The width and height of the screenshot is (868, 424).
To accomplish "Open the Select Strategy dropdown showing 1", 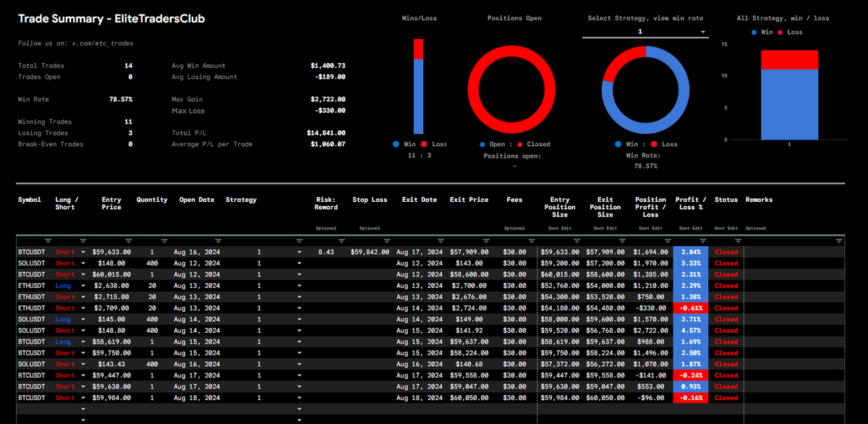I will [x=645, y=33].
